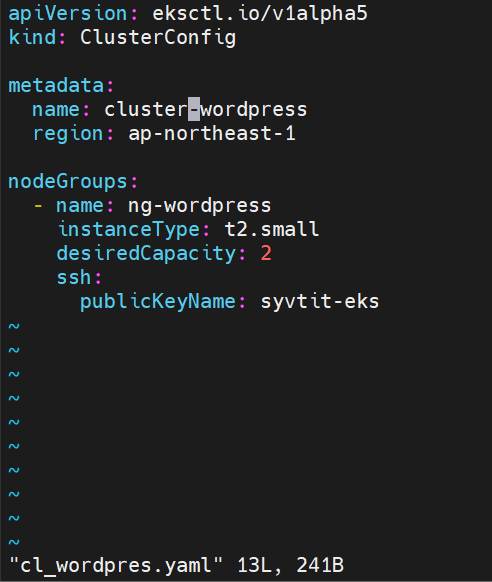This screenshot has height=582, width=492.
Task: Select the ClusterConfig value
Action: tap(158, 38)
